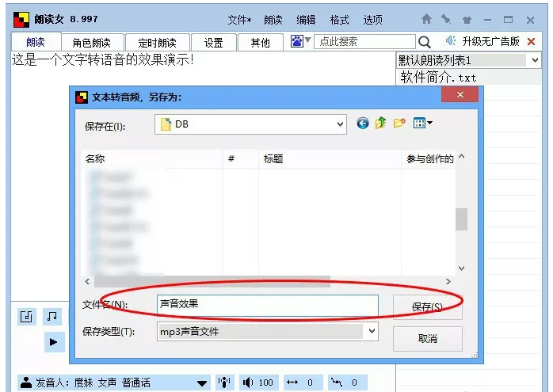Image resolution: width=553 pixels, height=392 pixels.
Task: Click the 点此搜索 search field
Action: click(x=364, y=42)
